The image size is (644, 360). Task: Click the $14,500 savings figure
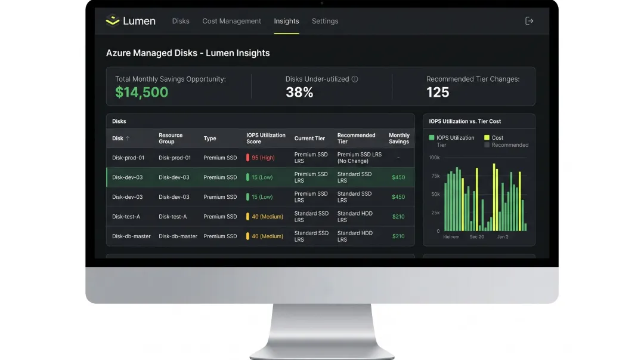pos(142,92)
